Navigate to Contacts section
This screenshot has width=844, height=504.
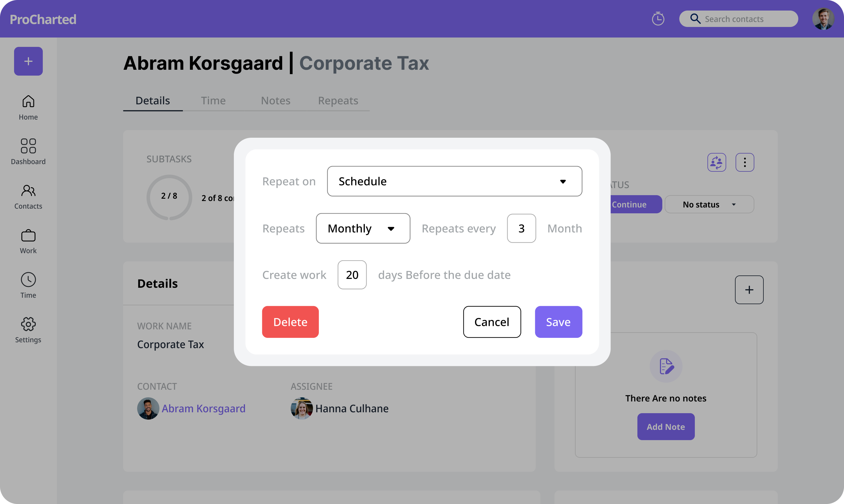(x=28, y=196)
